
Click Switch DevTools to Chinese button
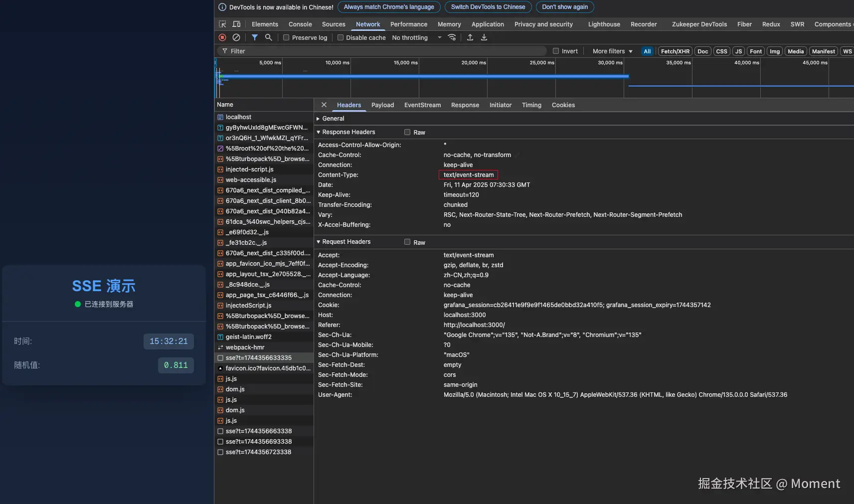click(x=488, y=7)
